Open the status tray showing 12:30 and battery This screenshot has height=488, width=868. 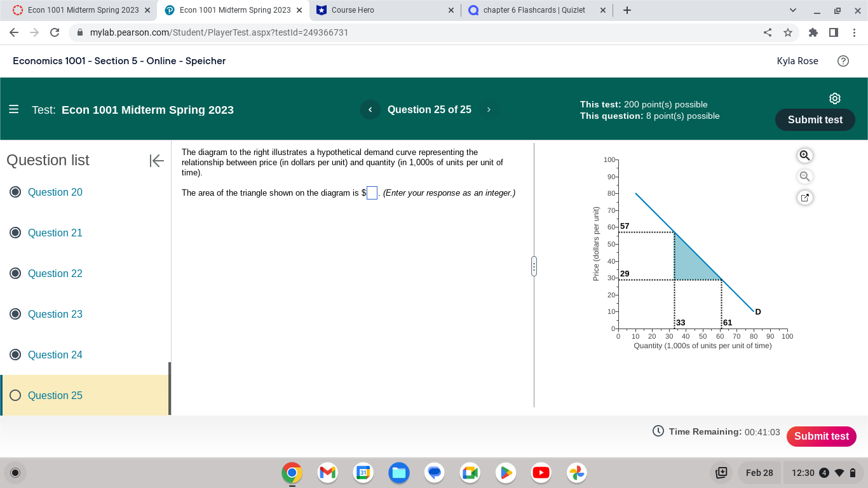pyautogui.click(x=823, y=473)
